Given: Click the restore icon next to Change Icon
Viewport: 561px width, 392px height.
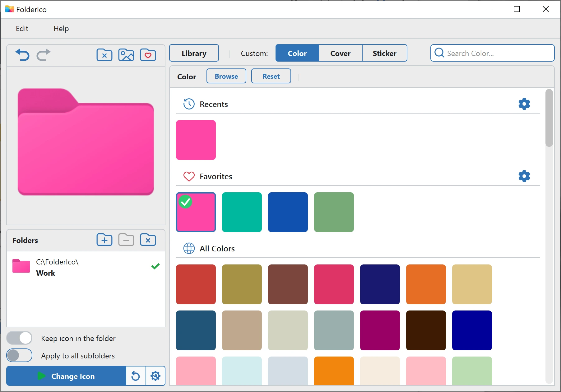Looking at the screenshot, I should coord(136,376).
